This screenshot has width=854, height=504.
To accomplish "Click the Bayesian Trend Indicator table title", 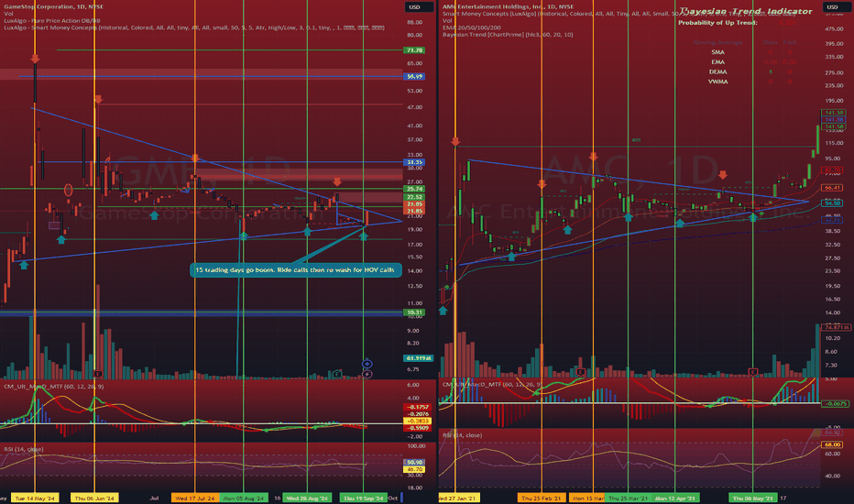I will pyautogui.click(x=745, y=11).
